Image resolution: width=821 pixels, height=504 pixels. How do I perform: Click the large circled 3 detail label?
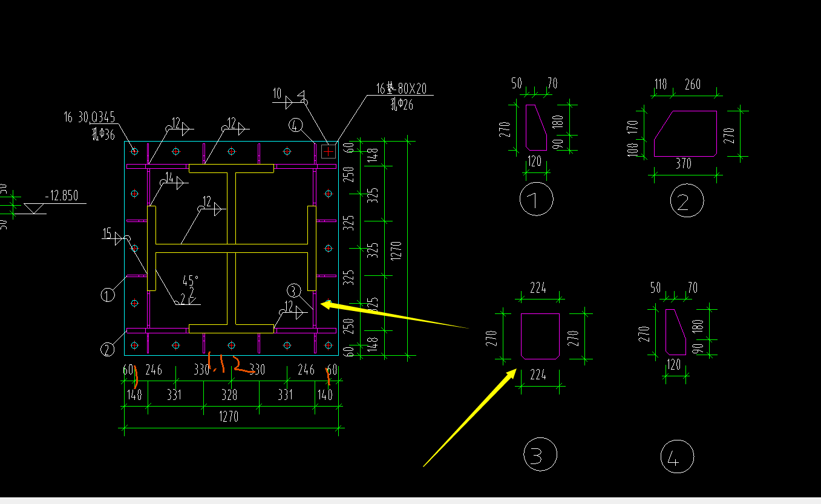[539, 454]
